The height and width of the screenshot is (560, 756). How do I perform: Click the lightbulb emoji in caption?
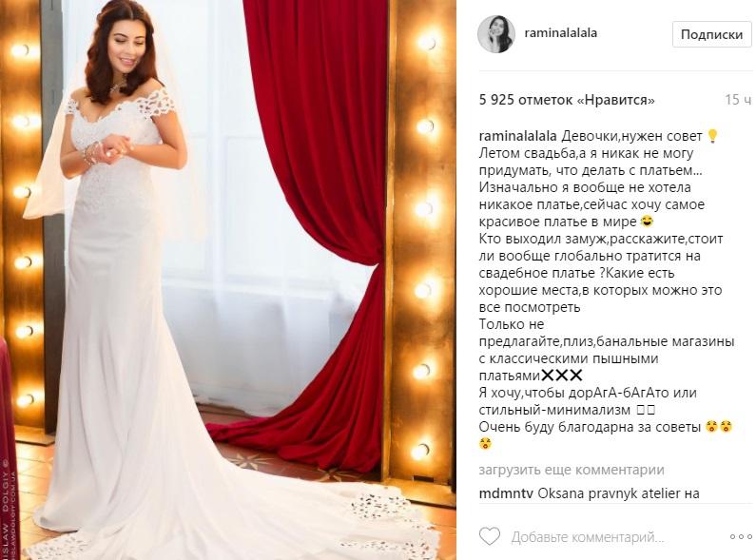click(712, 136)
